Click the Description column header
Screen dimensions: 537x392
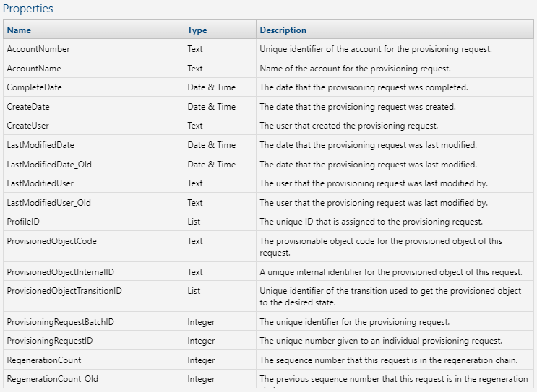[x=283, y=30]
